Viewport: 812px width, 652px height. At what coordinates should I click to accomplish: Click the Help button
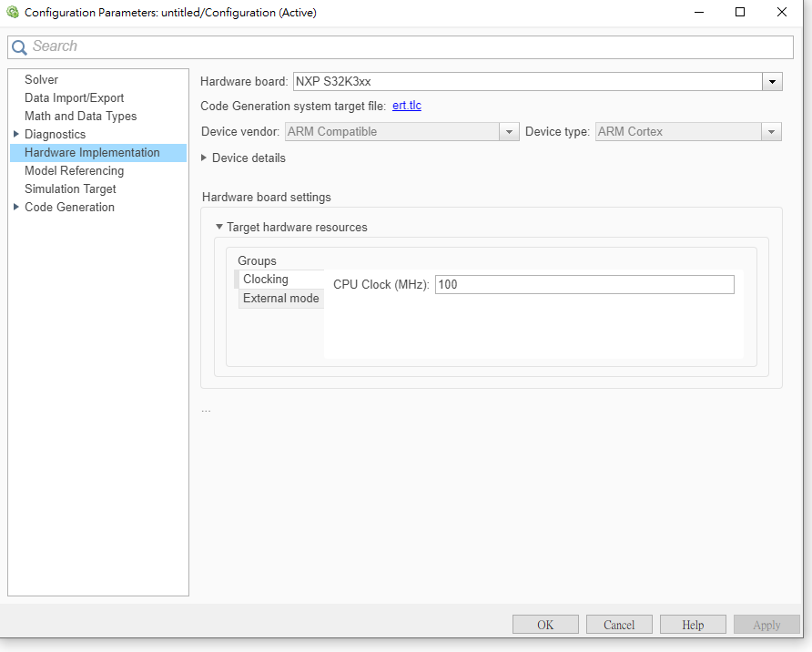(x=692, y=624)
